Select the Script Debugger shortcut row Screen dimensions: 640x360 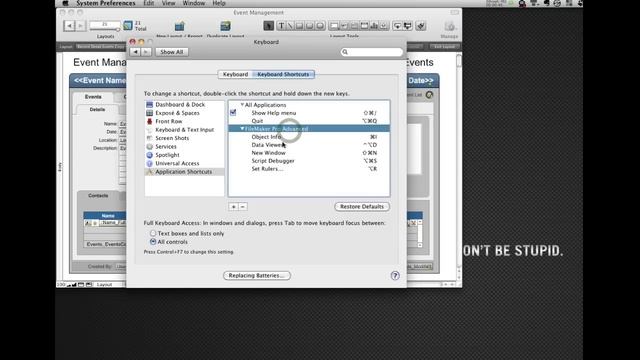click(x=309, y=161)
